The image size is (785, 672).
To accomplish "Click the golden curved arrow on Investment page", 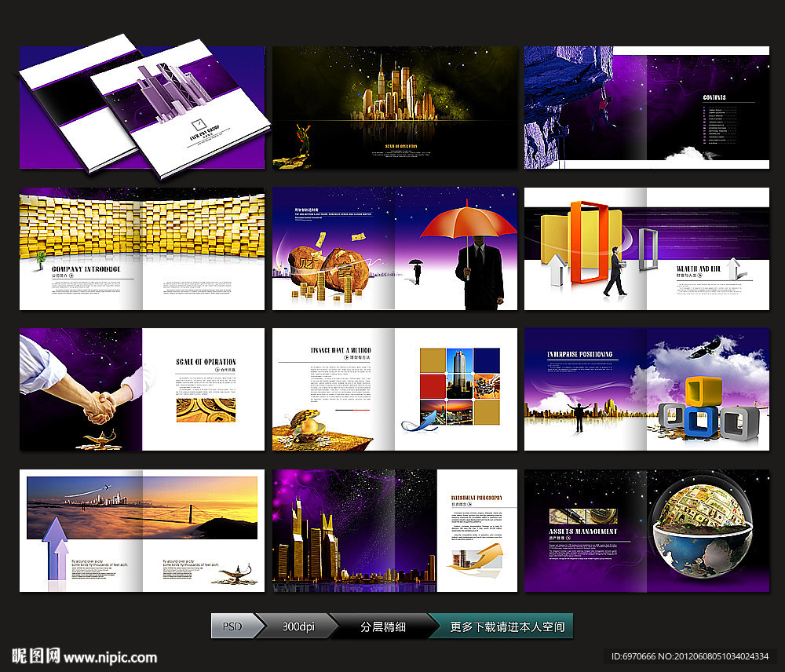I will [477, 559].
